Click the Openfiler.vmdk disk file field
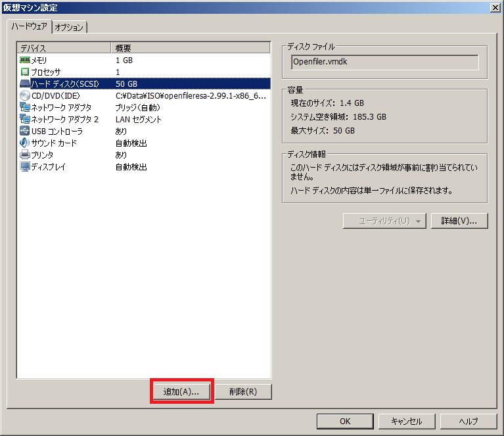This screenshot has height=436, width=504. coord(385,62)
